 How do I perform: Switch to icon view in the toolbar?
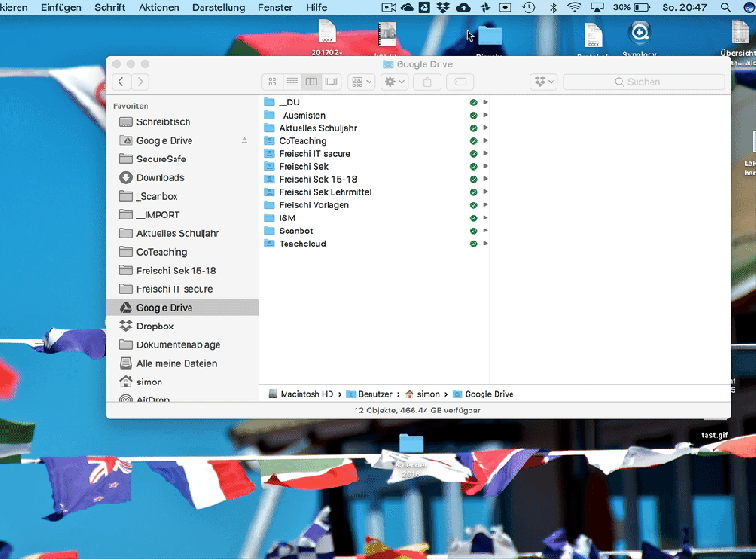[x=272, y=81]
